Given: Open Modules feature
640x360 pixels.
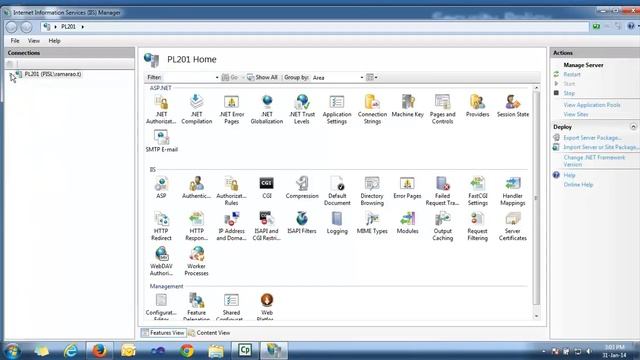Looking at the screenshot, I should click(407, 223).
